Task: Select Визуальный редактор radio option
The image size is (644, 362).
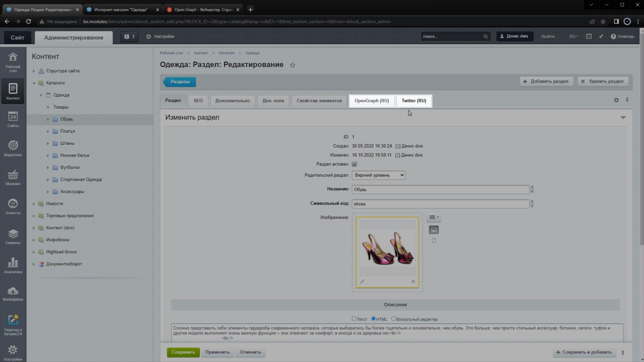Action: [x=393, y=319]
